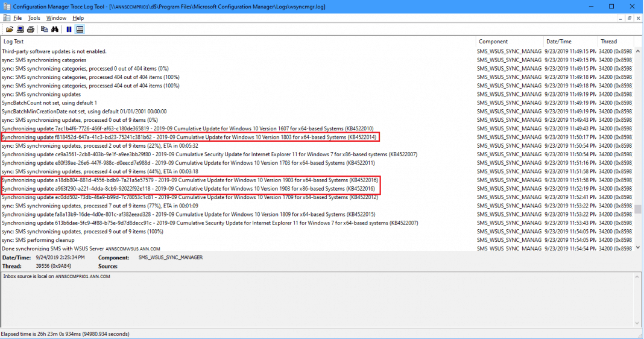Select the KB4522007 x64-based Internet Explorer row
This screenshot has height=339, width=644.
coord(317,223)
